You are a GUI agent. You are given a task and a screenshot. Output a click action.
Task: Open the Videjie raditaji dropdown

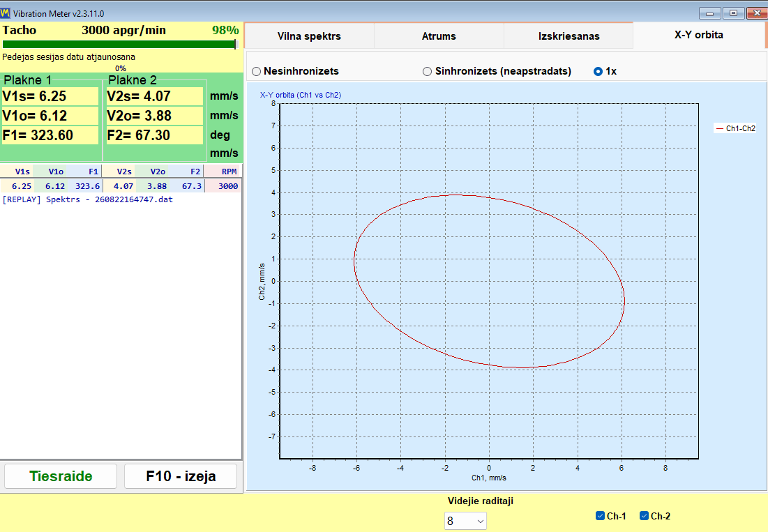click(465, 522)
